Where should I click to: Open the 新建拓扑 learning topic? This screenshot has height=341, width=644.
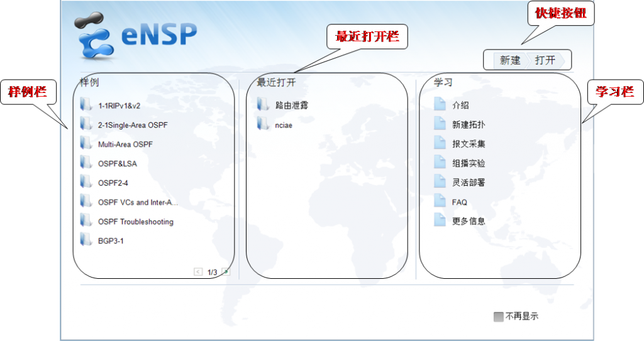click(469, 125)
